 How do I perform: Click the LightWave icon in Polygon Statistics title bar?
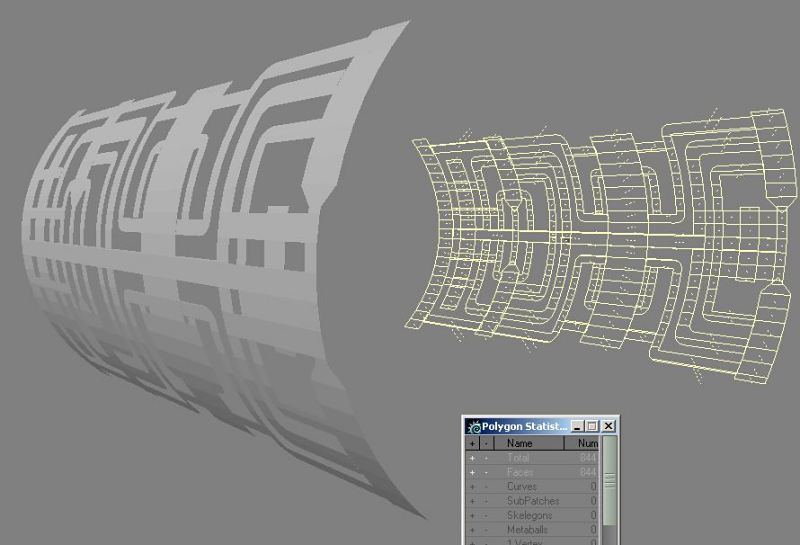click(473, 426)
